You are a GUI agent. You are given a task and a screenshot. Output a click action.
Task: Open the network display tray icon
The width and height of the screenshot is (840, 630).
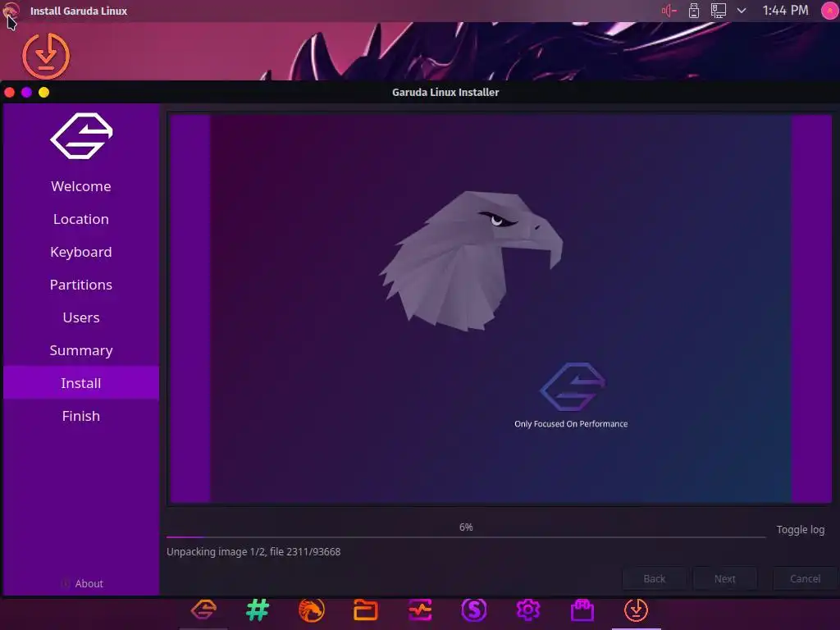(718, 11)
